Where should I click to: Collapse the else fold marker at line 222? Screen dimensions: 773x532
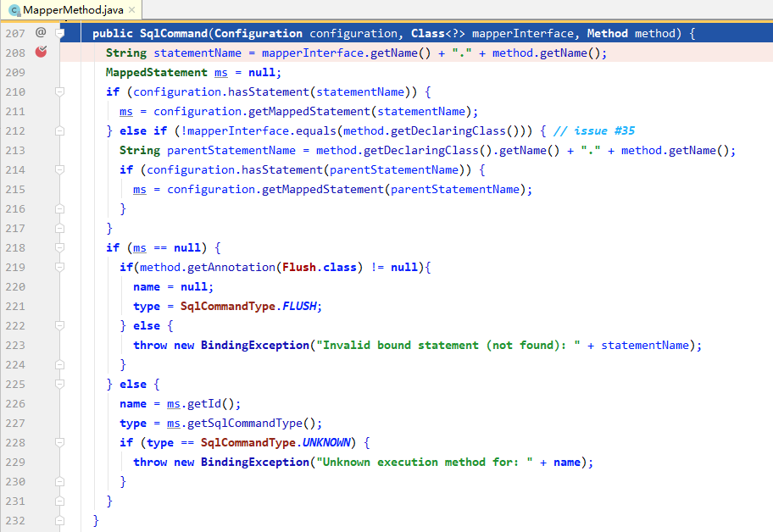pos(59,325)
